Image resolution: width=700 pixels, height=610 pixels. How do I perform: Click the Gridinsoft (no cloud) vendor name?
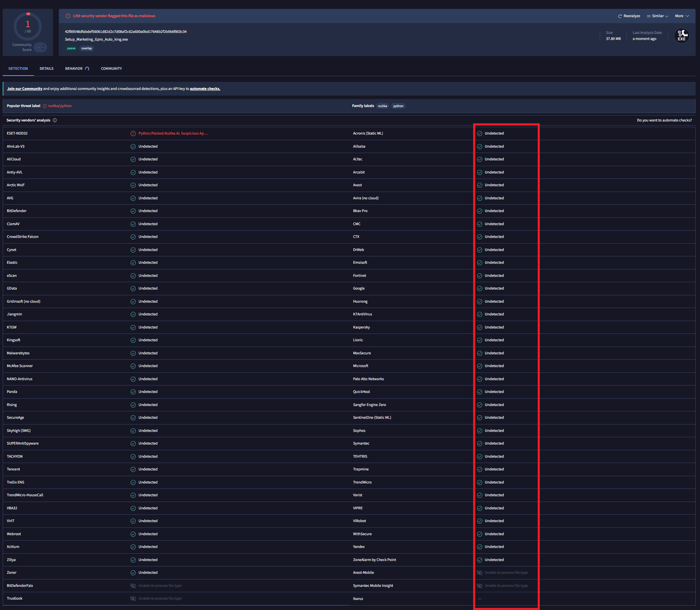pos(23,301)
